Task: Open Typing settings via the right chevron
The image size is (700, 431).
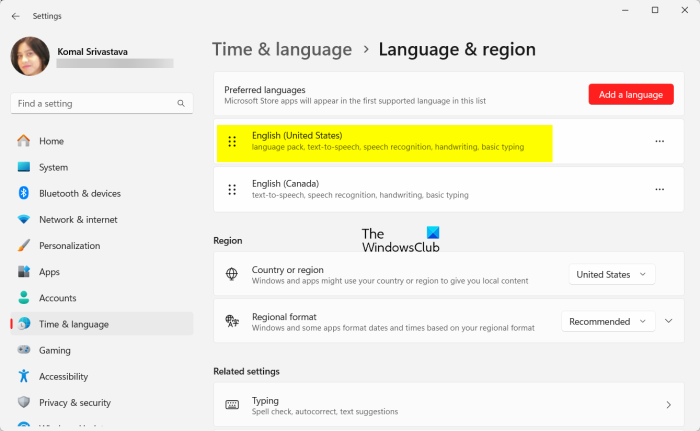Action: pos(668,405)
